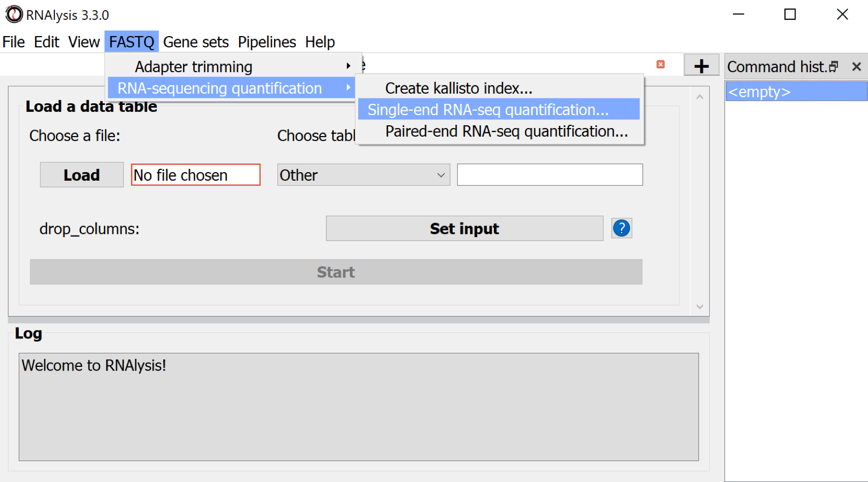This screenshot has height=482, width=868.
Task: Choose Paired-end RNA-seq quantification
Action: coord(506,131)
